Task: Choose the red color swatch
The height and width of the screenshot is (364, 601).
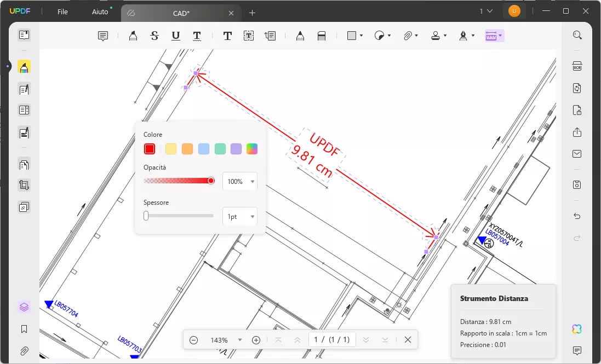Action: (x=150, y=149)
